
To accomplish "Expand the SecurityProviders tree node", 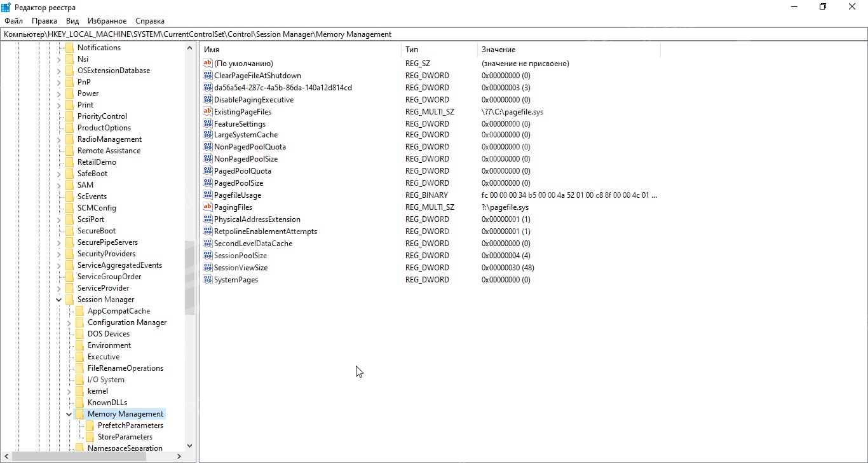I will point(58,254).
